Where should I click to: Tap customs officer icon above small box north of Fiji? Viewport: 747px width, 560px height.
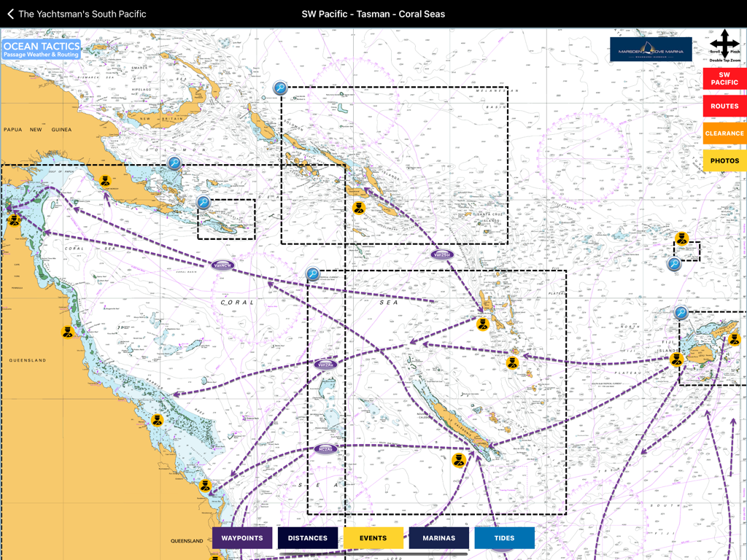[682, 238]
